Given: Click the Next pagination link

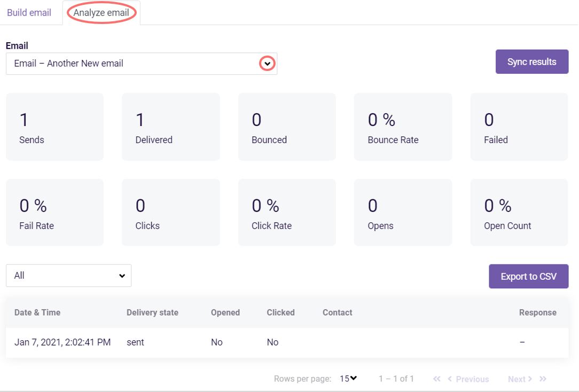Looking at the screenshot, I should point(517,379).
